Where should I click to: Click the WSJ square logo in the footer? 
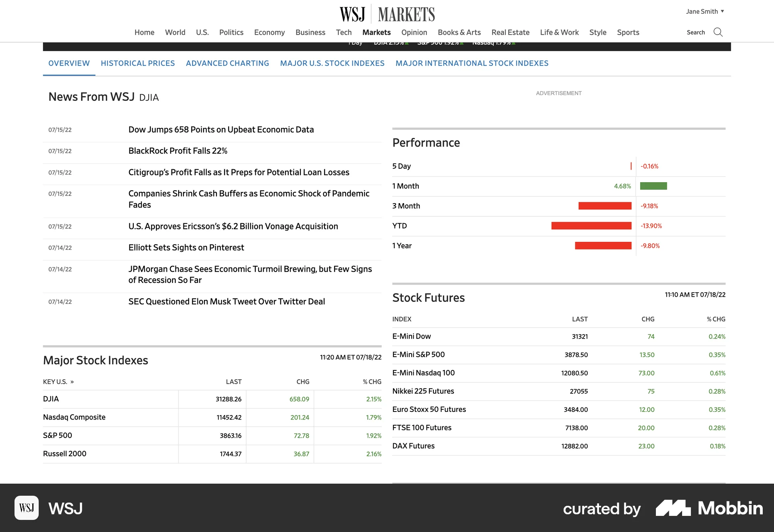pos(27,508)
